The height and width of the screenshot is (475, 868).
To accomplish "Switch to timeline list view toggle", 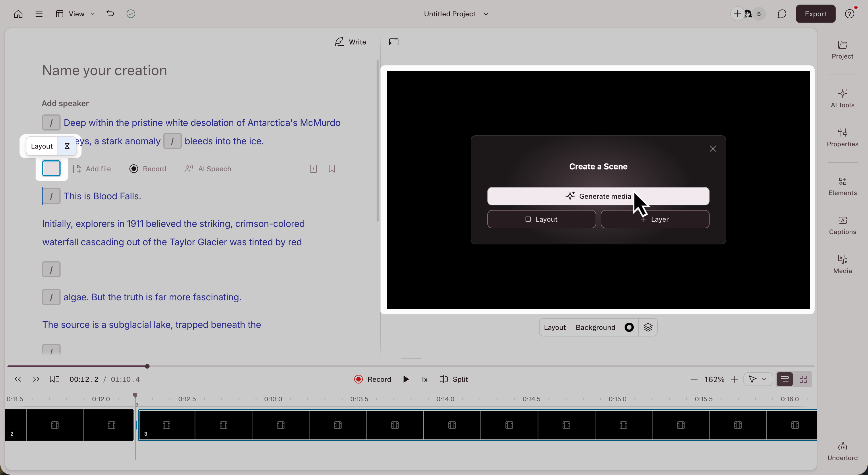I will point(784,379).
